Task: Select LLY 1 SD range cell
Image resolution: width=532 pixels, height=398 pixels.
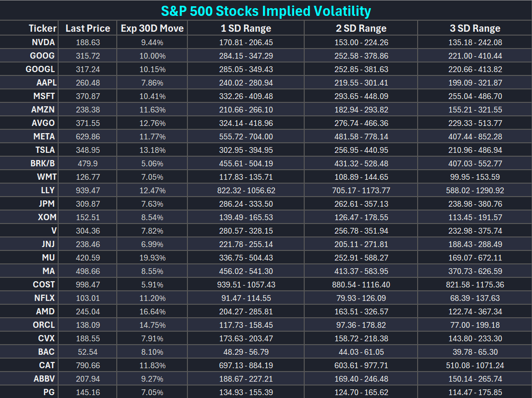Action: click(x=246, y=190)
